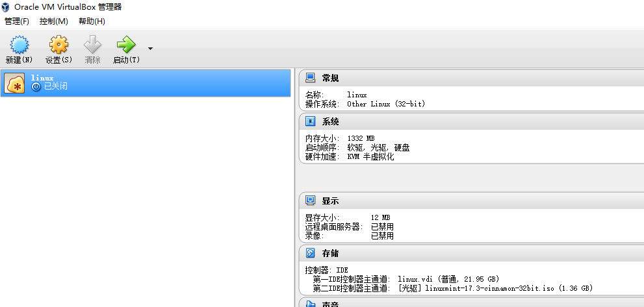Start the VM with green arrow icon
This screenshot has width=644, height=307.
[126, 44]
